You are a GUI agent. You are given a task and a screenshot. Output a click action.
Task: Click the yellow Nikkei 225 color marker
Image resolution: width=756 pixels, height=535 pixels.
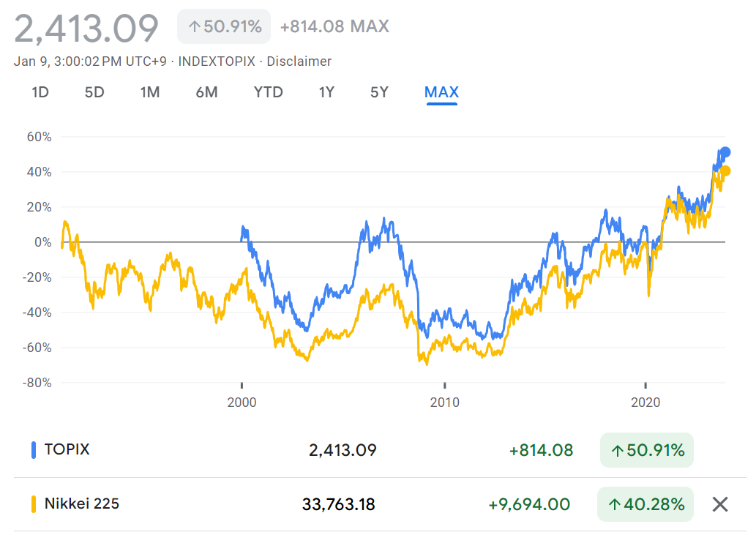coord(33,504)
